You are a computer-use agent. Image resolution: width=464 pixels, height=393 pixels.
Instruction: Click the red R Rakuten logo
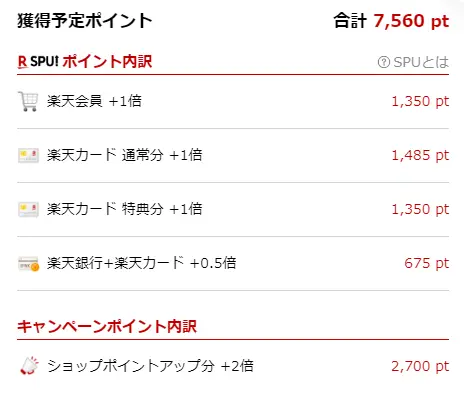coord(22,62)
